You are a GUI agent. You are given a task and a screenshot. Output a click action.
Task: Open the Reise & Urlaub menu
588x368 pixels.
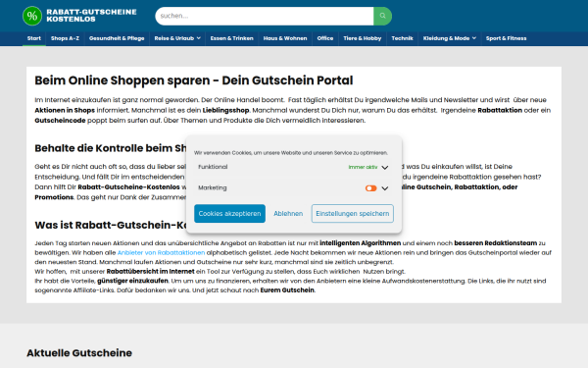tap(174, 38)
